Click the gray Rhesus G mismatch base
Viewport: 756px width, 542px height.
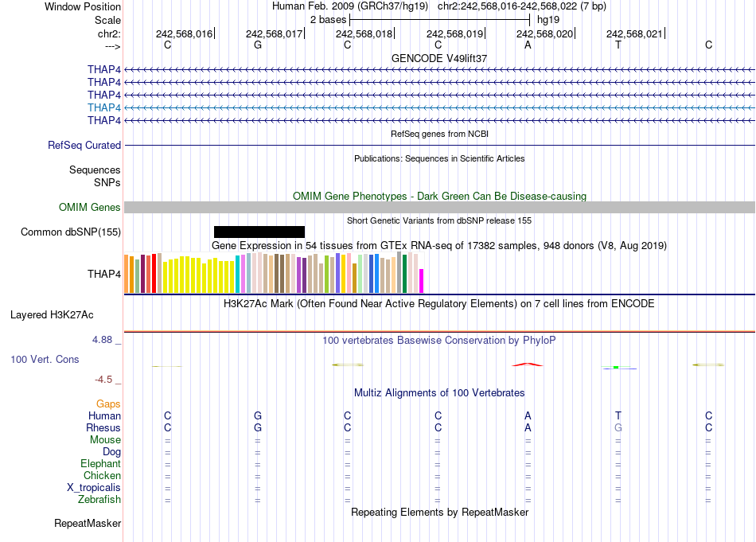click(618, 427)
